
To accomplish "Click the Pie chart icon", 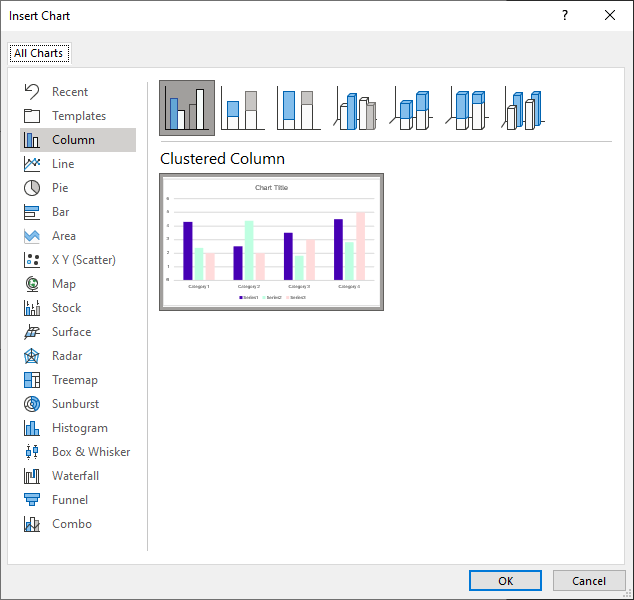I will tap(32, 188).
